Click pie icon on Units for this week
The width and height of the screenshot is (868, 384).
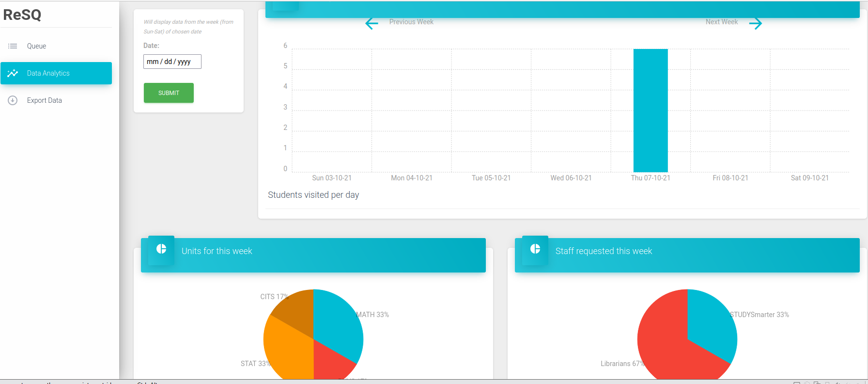pyautogui.click(x=161, y=249)
